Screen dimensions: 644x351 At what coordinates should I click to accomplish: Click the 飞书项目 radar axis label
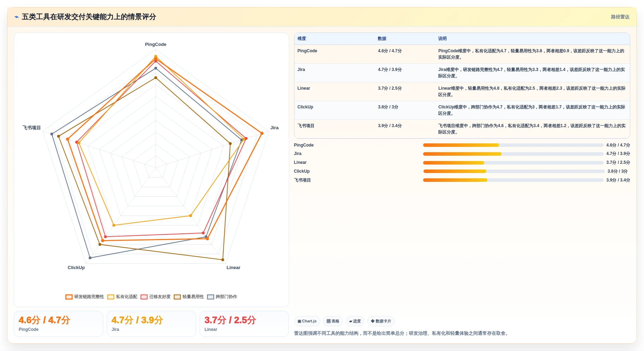pos(32,128)
